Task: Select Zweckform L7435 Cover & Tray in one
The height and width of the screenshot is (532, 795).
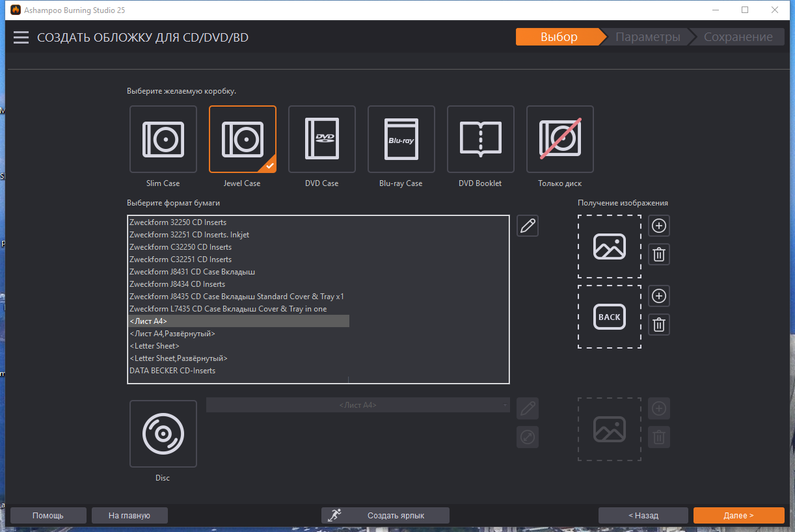Action: coord(239,309)
